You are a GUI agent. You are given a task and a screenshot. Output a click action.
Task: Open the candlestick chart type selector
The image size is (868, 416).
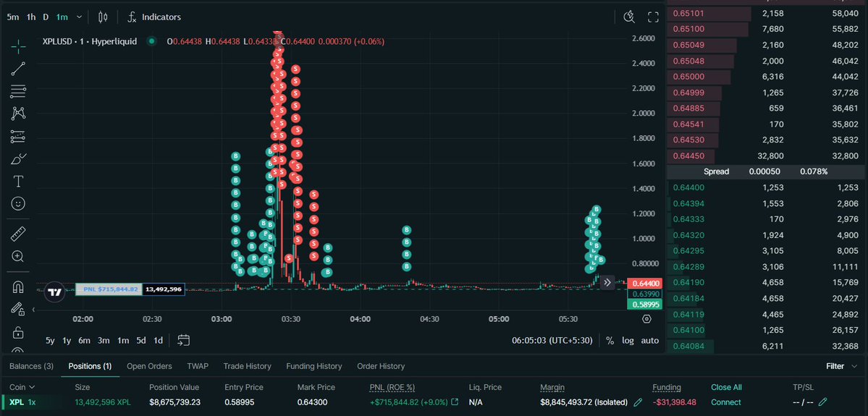point(102,17)
